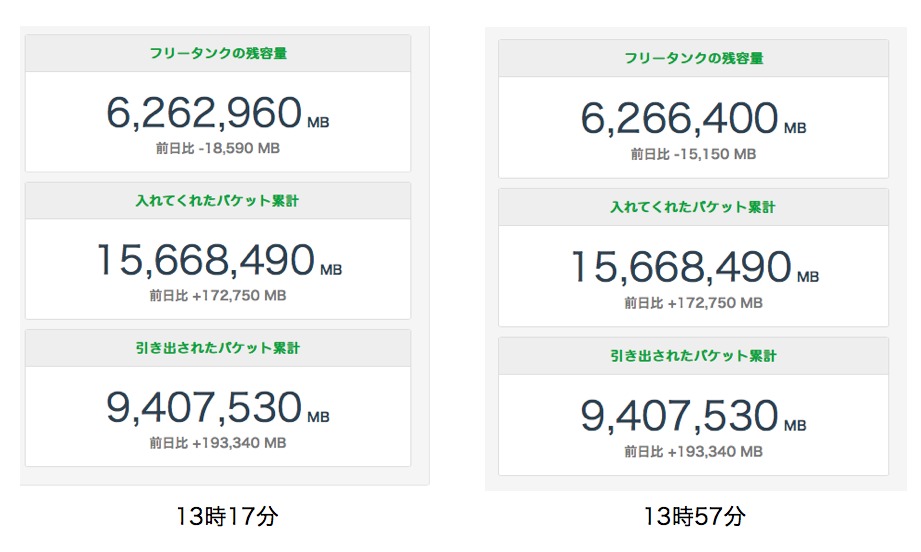This screenshot has width=921, height=552.
Task: Select the 前日比 -18,590 MB text
Action: pos(217,148)
